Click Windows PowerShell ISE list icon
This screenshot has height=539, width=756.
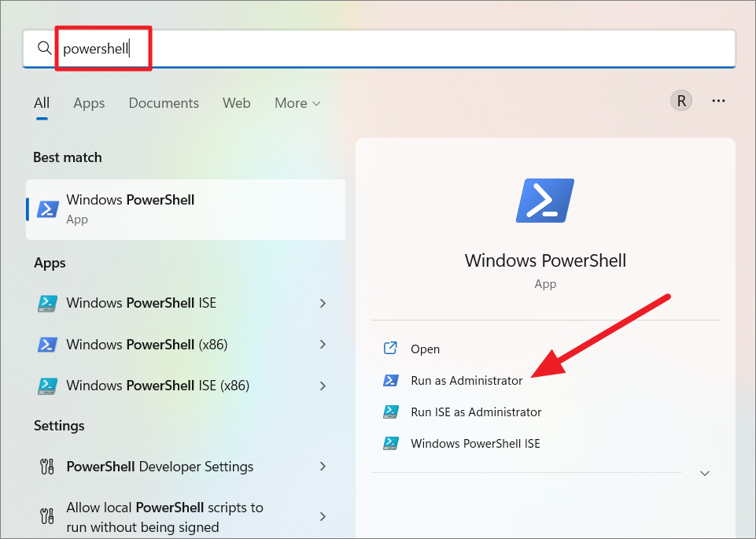pyautogui.click(x=48, y=303)
